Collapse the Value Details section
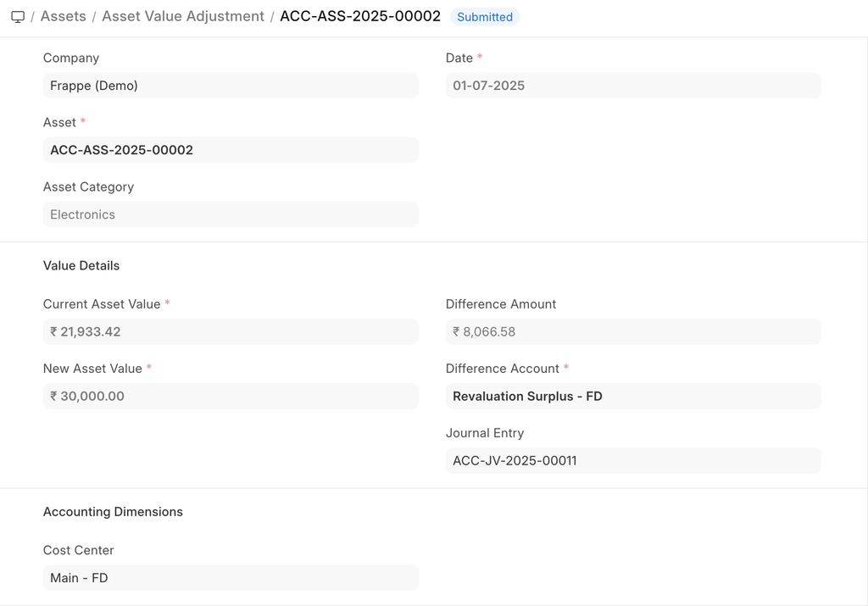 click(x=81, y=265)
